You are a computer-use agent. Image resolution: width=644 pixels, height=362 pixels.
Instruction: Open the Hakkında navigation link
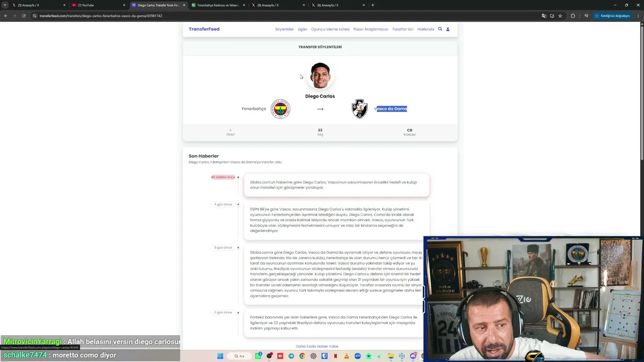[426, 29]
